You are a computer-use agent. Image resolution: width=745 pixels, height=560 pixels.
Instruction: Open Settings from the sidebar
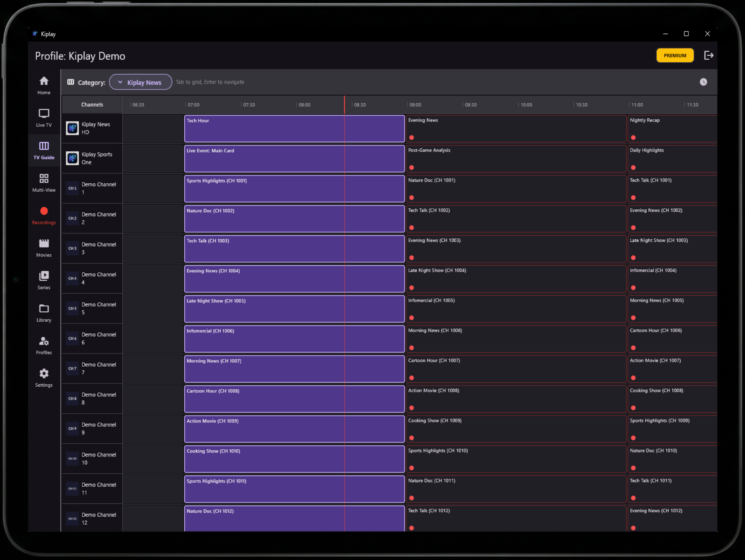click(x=44, y=377)
